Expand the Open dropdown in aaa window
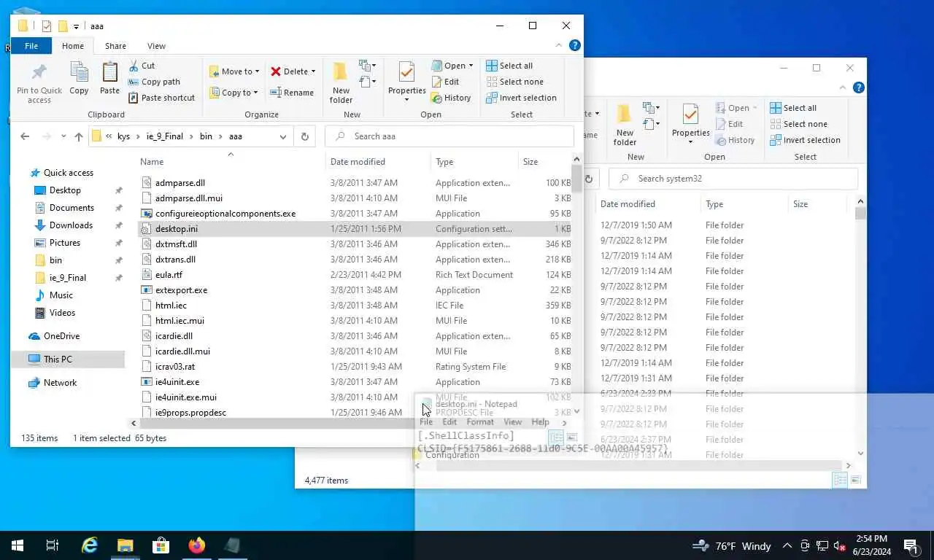This screenshot has height=560, width=934. [x=470, y=66]
